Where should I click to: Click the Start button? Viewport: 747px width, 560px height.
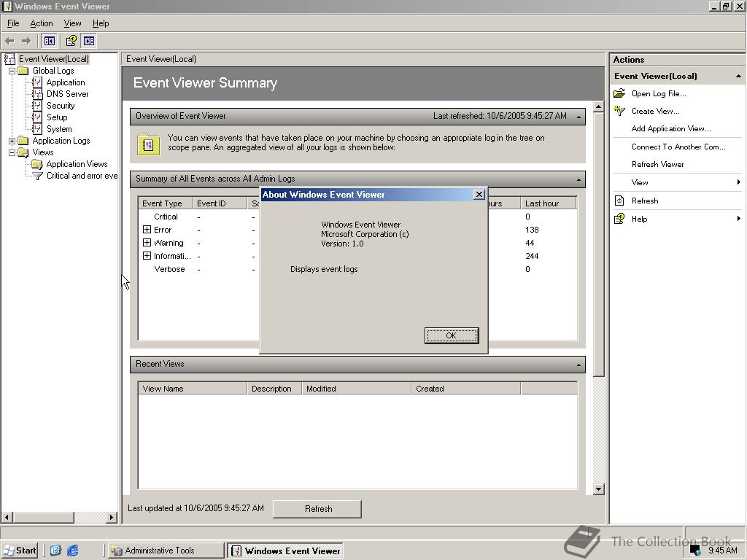click(20, 551)
